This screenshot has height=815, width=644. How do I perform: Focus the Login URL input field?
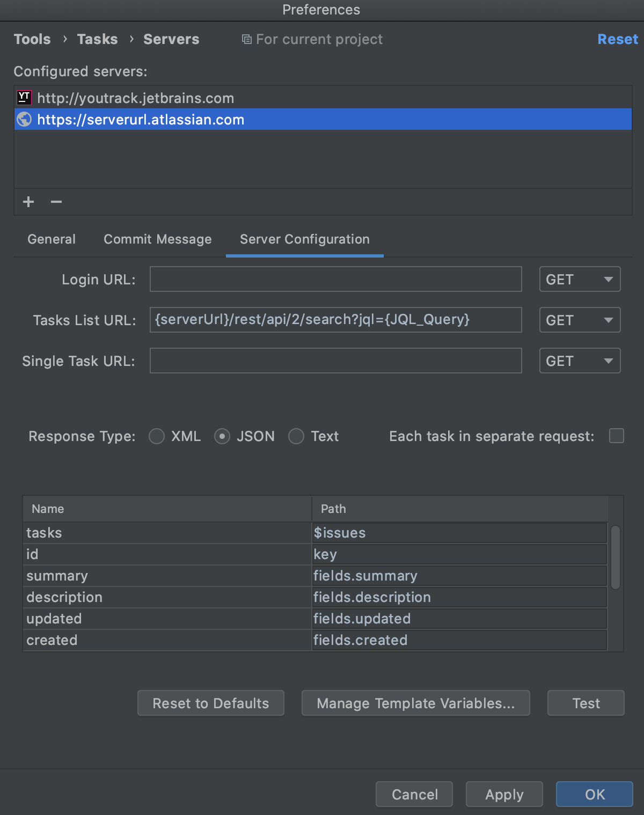click(x=336, y=279)
